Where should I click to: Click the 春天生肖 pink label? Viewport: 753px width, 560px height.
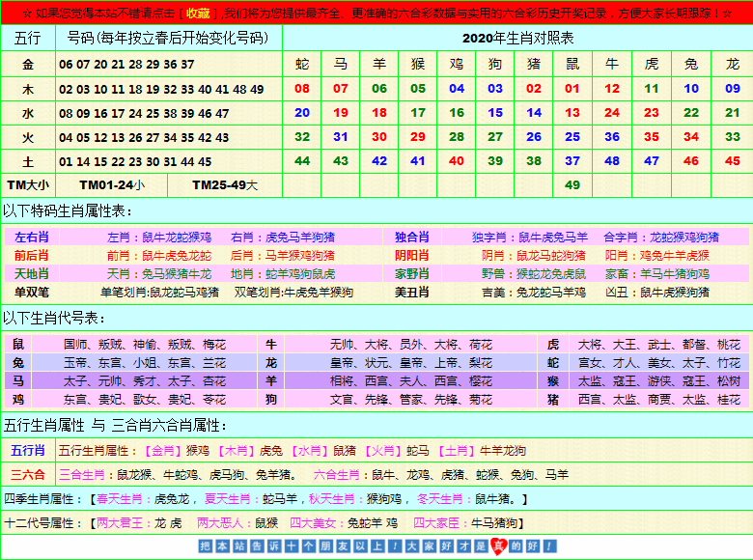pyautogui.click(x=120, y=499)
